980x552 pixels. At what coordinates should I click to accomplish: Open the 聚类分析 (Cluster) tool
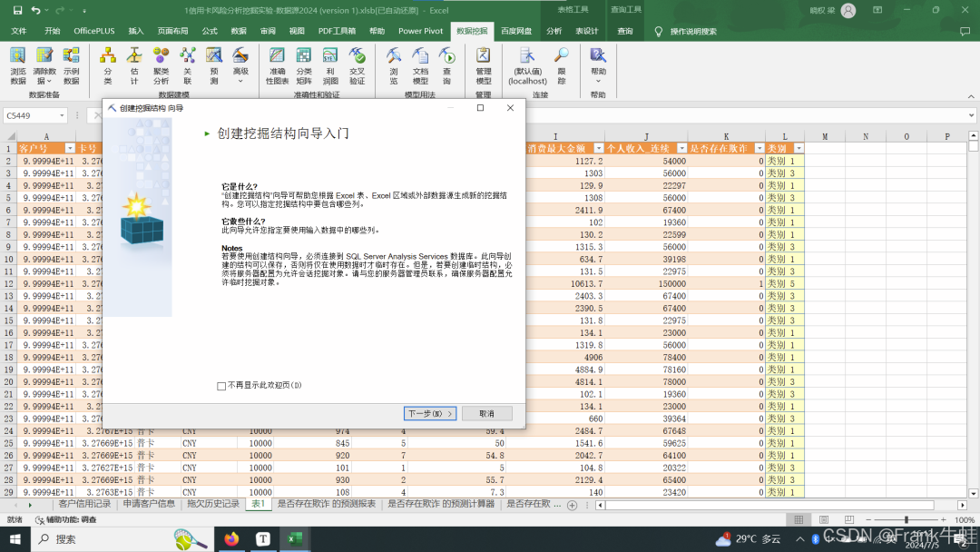[x=161, y=65]
